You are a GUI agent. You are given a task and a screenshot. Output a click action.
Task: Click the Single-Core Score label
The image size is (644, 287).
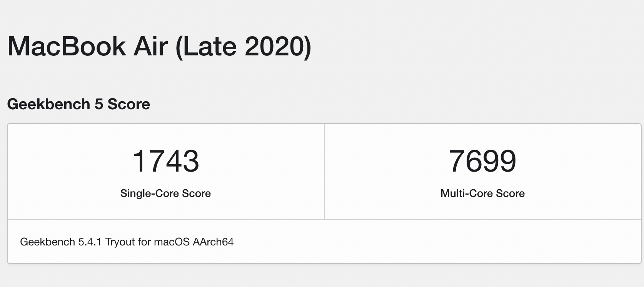[165, 193]
